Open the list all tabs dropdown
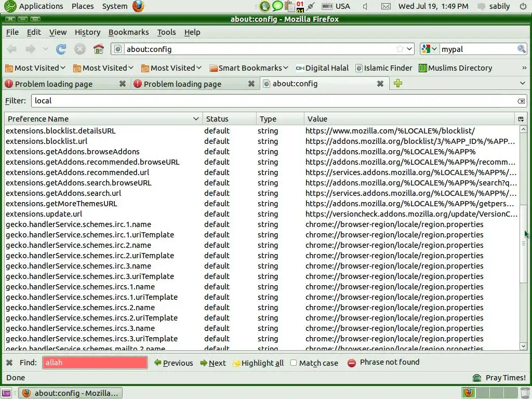Viewport: 532px width, 399px height. click(x=523, y=83)
